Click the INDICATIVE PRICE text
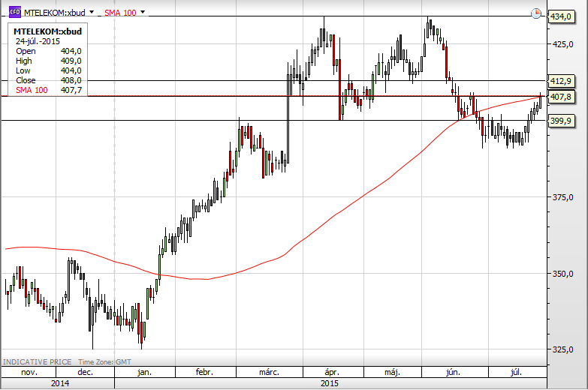588x390 pixels. (x=37, y=362)
